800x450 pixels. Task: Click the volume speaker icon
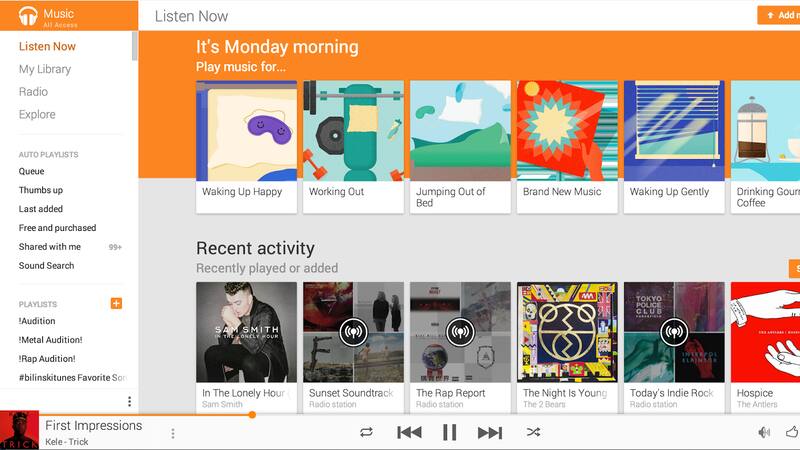(x=764, y=433)
